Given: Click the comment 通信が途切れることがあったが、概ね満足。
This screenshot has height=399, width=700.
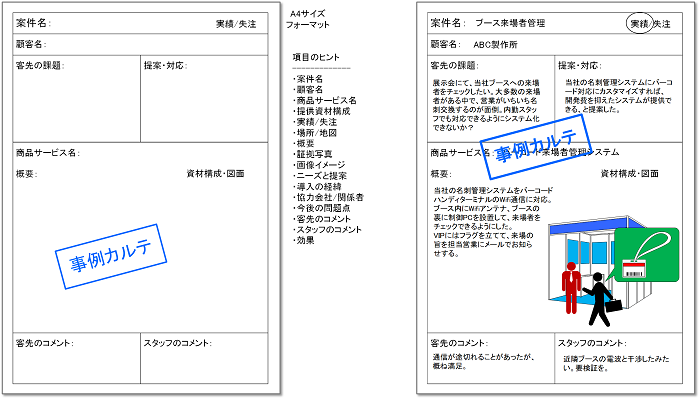Looking at the screenshot, I should pos(483,362).
